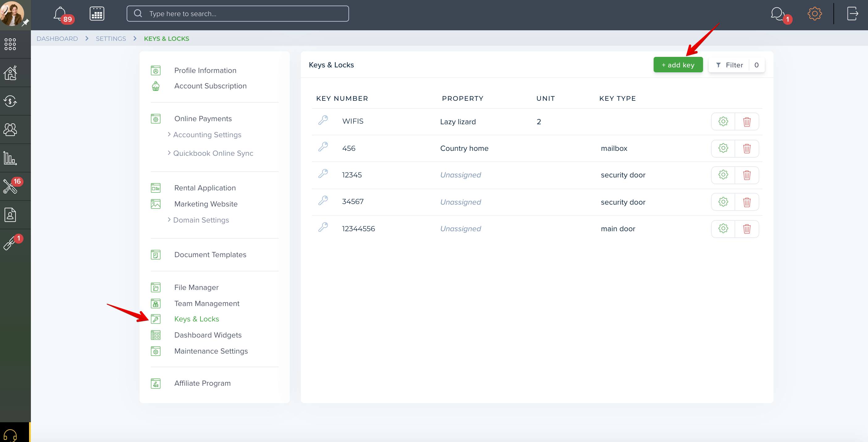Edit settings for key 456
The width and height of the screenshot is (868, 442).
[723, 148]
